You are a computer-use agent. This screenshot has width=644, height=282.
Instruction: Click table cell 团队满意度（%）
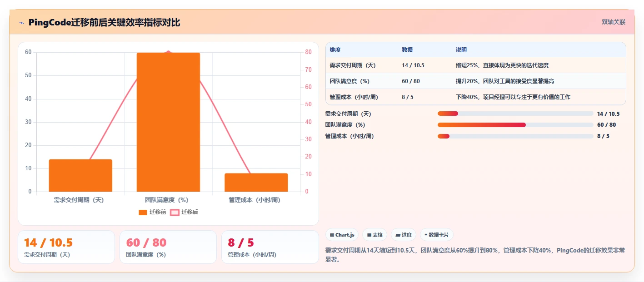tap(349, 81)
